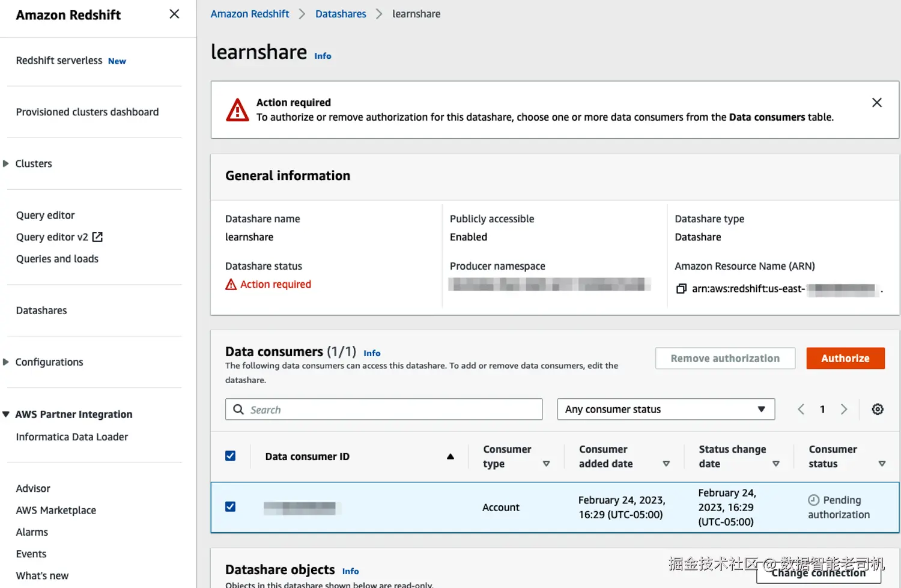Follow the Datashares breadcrumb link
The image size is (901, 588).
(341, 14)
